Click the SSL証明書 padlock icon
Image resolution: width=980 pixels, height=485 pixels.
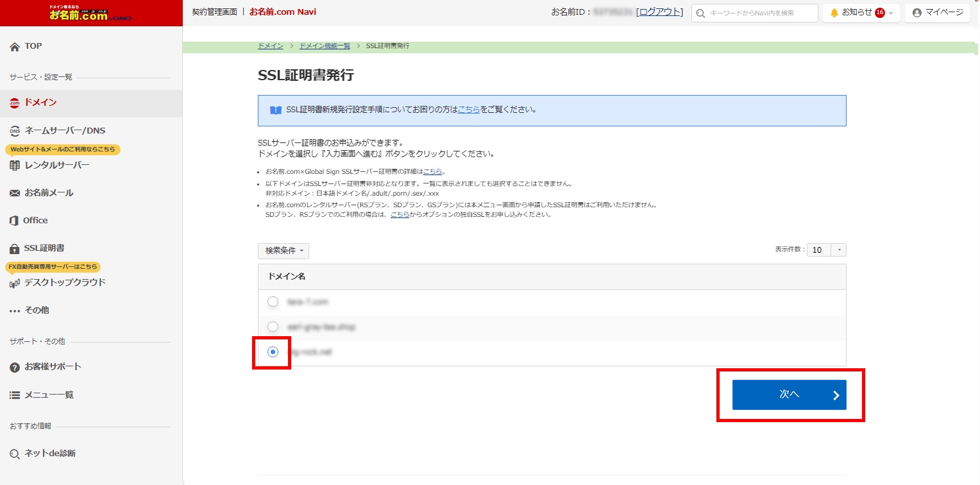tap(15, 248)
